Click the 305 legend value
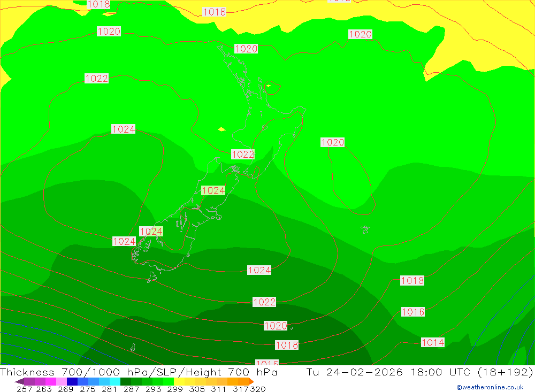Screen dimensions: 535x392 click(196, 389)
